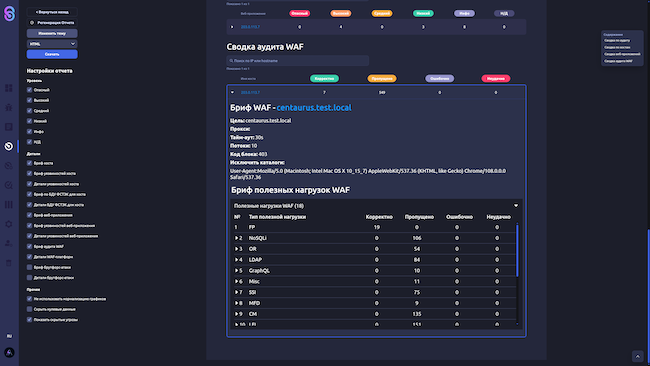
Task: Toggle the 'Средний' level checkbox
Action: [29, 111]
